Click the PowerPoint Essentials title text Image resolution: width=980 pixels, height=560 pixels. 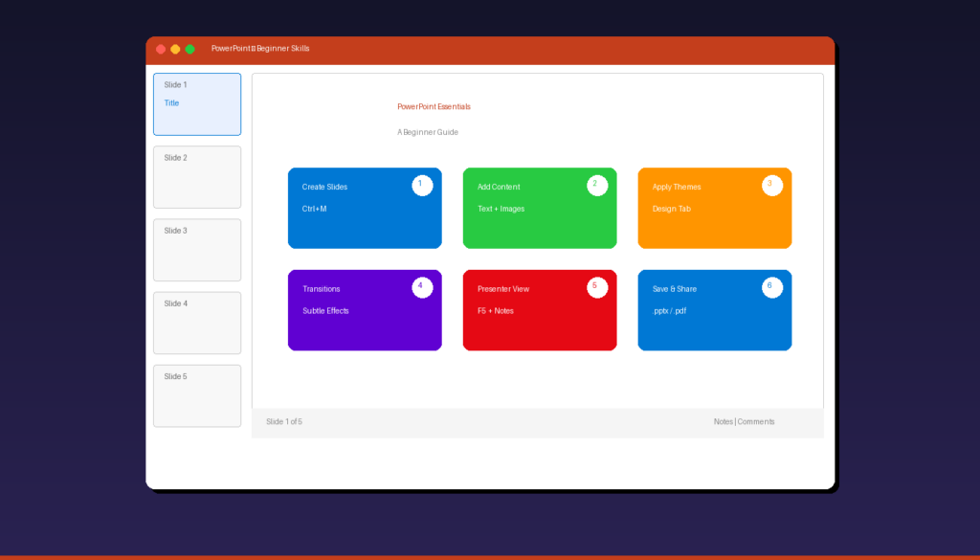point(434,106)
